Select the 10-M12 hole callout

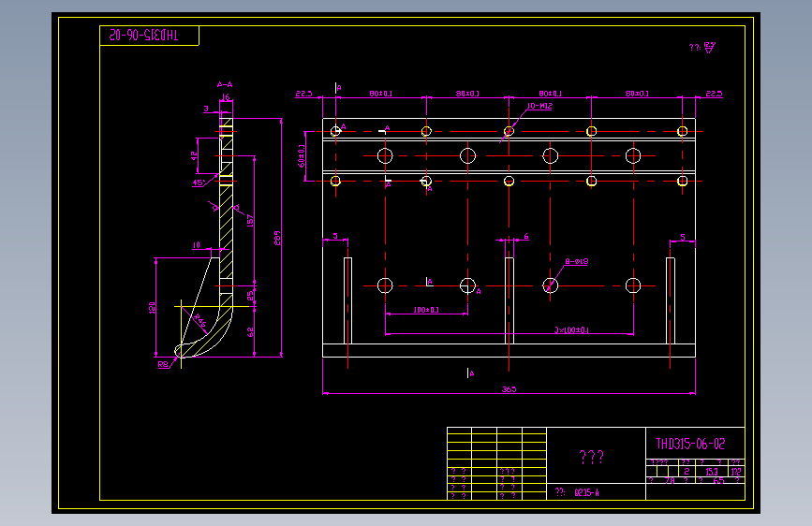tap(539, 106)
